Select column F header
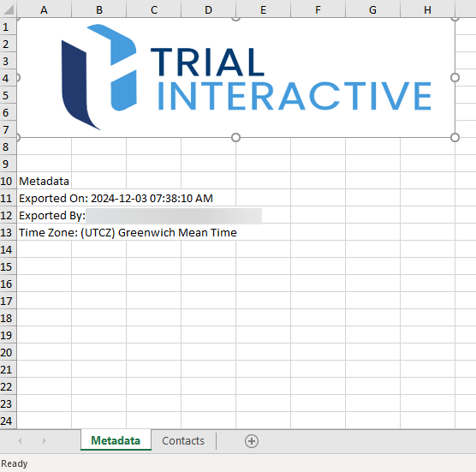Image resolution: width=476 pixels, height=472 pixels. (318, 9)
